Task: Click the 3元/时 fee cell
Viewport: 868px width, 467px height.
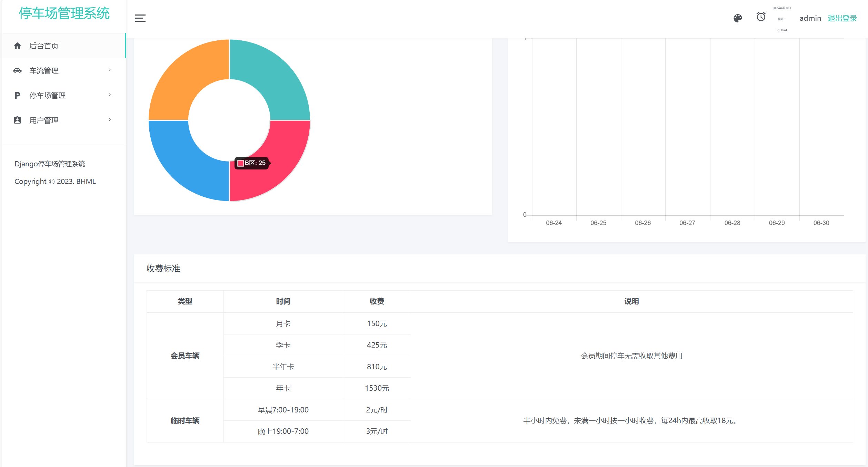Action: pos(377,431)
